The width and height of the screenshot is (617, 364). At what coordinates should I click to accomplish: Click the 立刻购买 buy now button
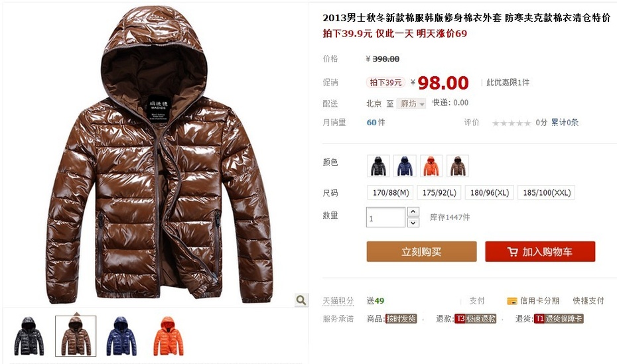(421, 251)
